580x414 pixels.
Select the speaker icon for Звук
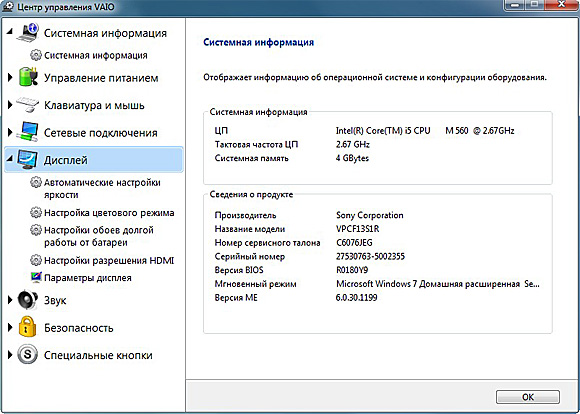pyautogui.click(x=27, y=300)
